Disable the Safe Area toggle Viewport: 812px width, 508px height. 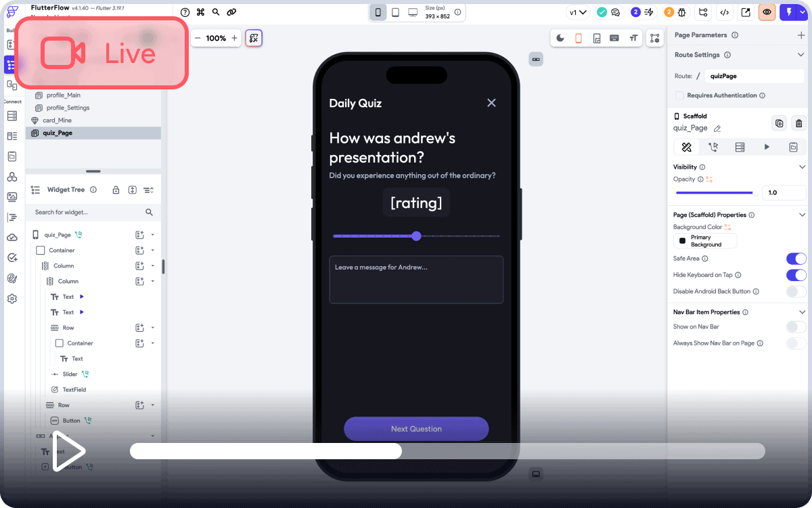[796, 259]
